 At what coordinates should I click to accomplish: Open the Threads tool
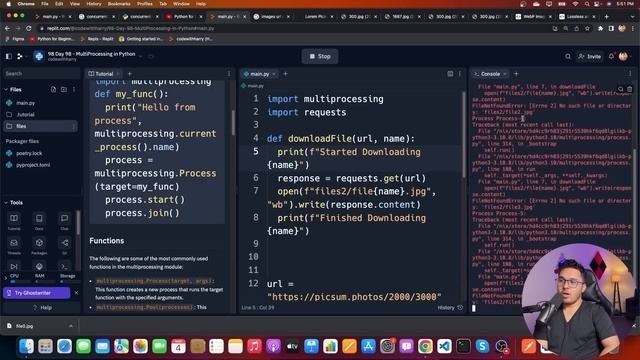click(14, 246)
